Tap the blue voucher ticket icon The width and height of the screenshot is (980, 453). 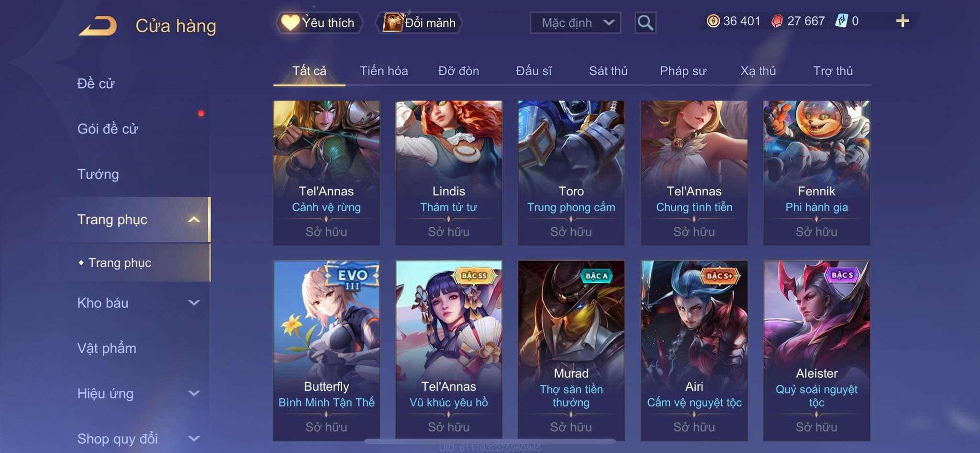tap(841, 21)
